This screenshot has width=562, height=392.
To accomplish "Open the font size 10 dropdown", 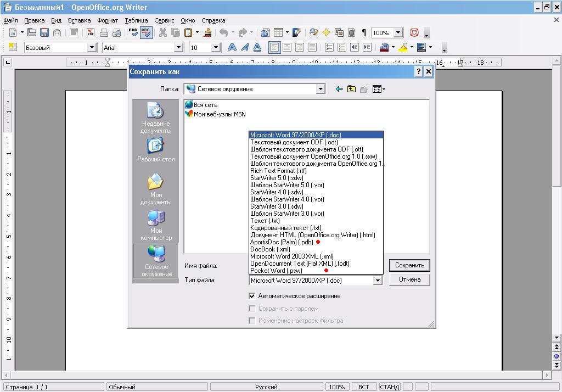I will (215, 47).
